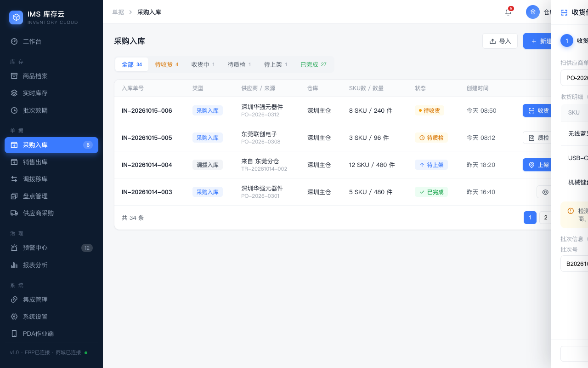Image resolution: width=588 pixels, height=368 pixels.
Task: View details of IN-20261014-003 via eye icon
Action: click(545, 192)
